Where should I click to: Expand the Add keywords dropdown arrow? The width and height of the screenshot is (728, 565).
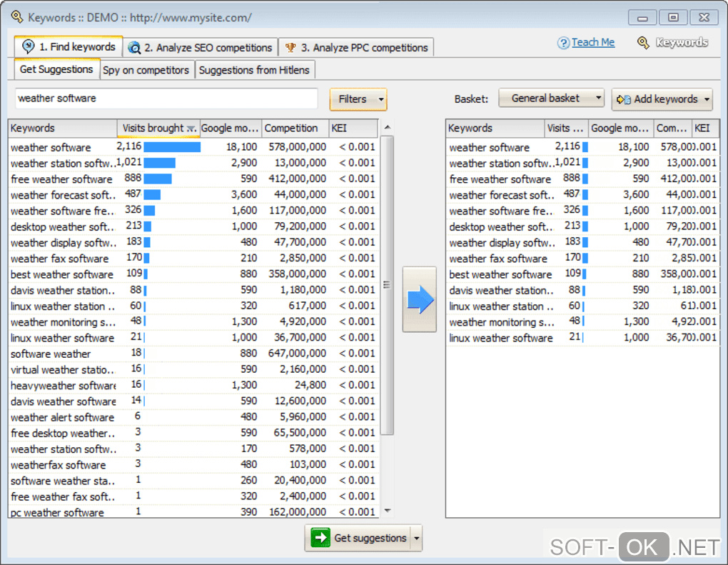[x=707, y=99]
